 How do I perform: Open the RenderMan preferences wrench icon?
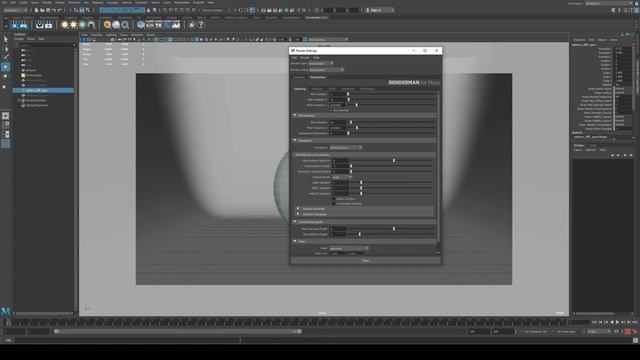pos(191,25)
